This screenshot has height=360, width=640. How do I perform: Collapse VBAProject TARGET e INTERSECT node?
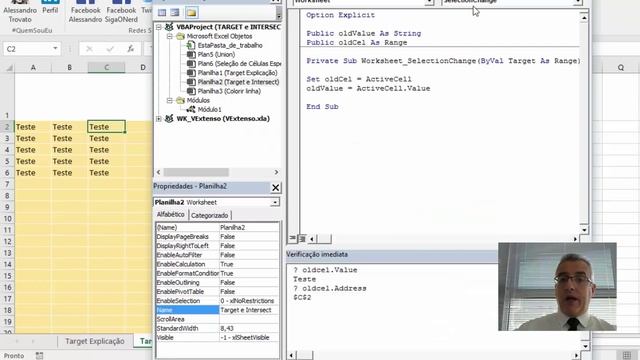pyautogui.click(x=159, y=27)
